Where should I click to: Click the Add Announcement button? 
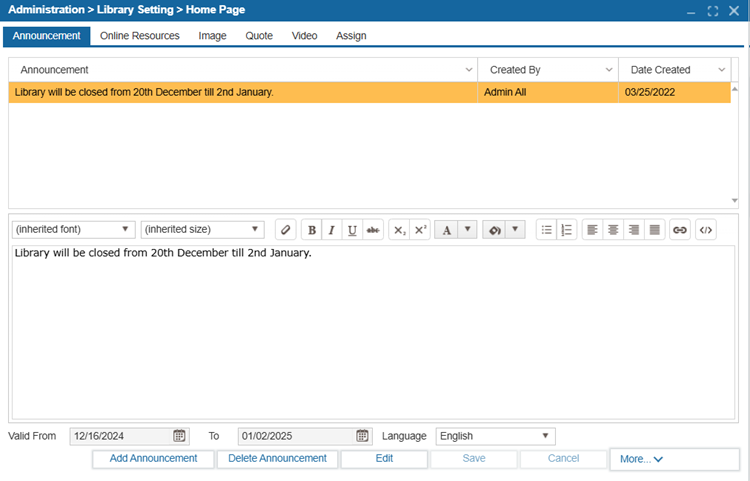pos(154,459)
